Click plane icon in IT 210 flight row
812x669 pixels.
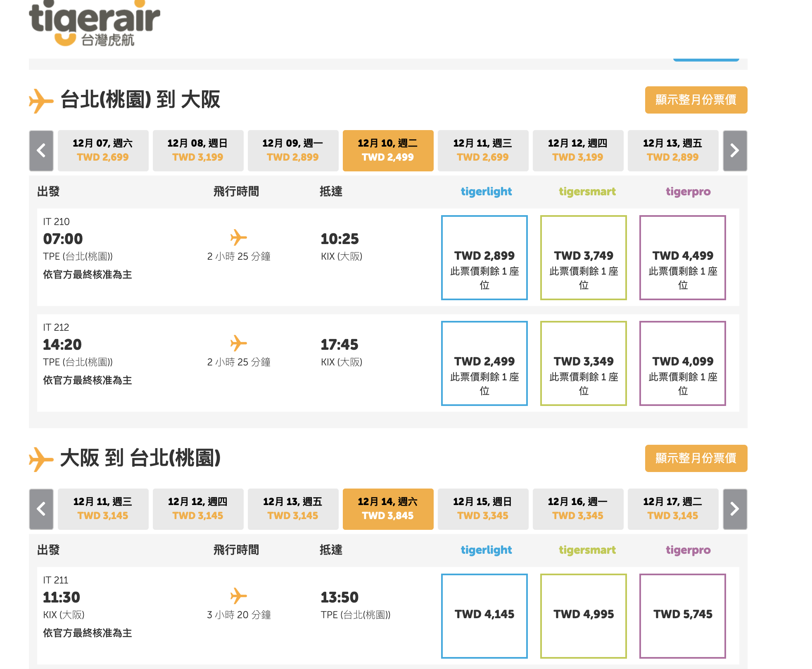(238, 237)
